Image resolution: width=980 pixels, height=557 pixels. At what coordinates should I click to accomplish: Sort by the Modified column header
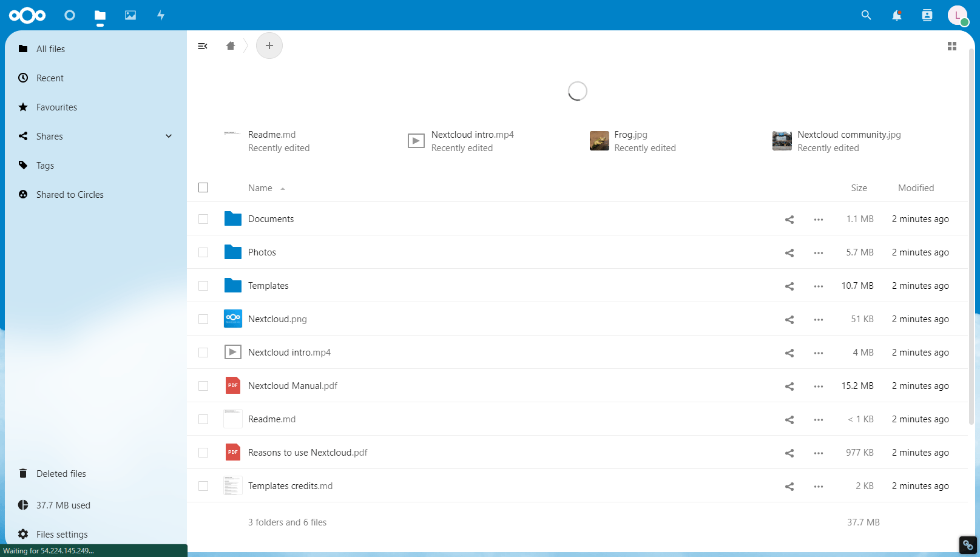tap(916, 188)
